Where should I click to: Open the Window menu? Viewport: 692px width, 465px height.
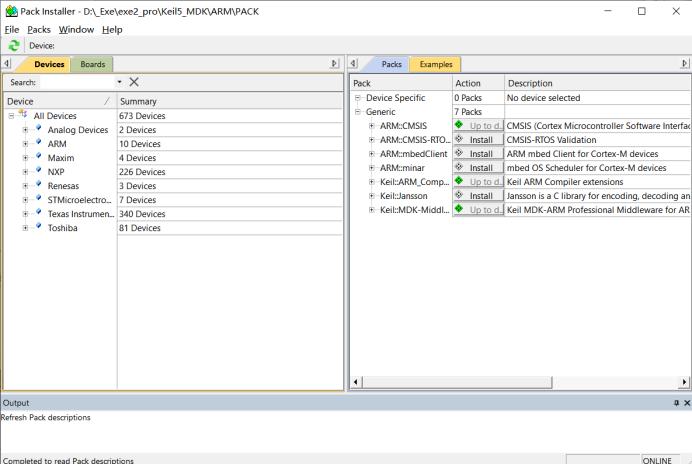click(76, 30)
